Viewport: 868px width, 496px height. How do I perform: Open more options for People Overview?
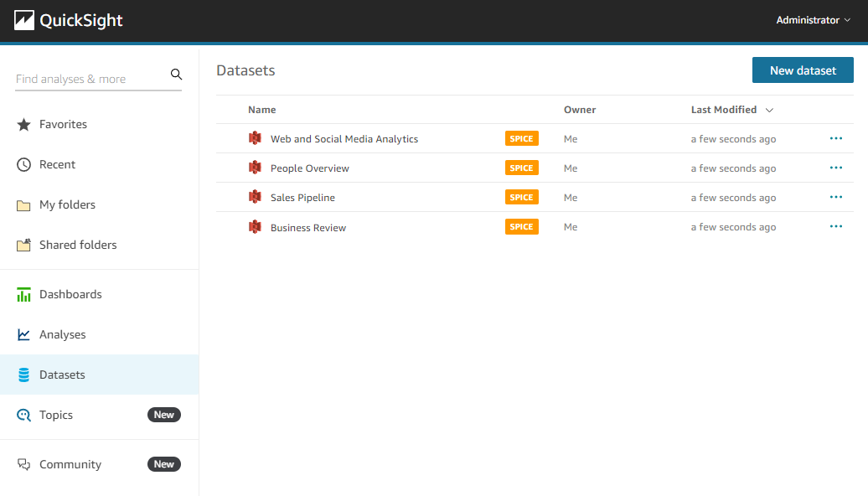(x=836, y=168)
